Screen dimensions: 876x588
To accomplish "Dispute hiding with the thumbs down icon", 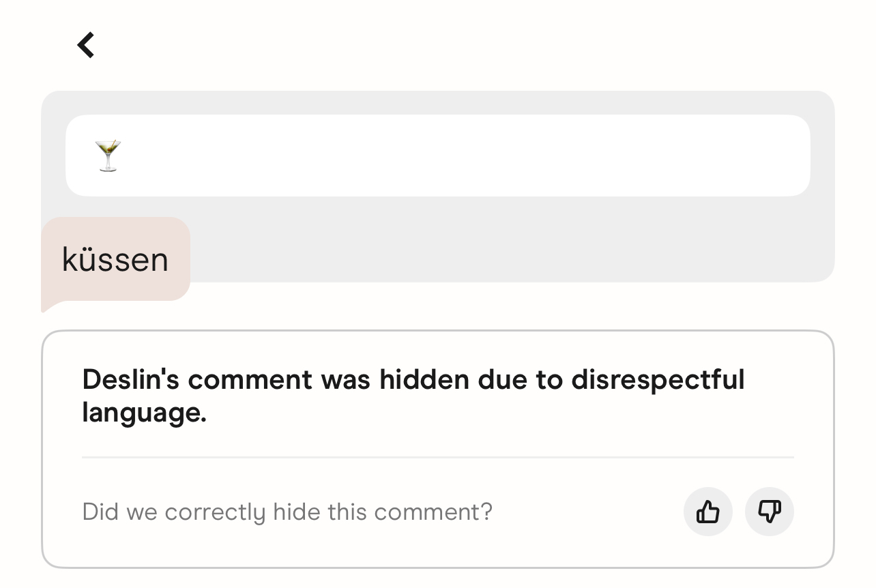I will coord(769,512).
